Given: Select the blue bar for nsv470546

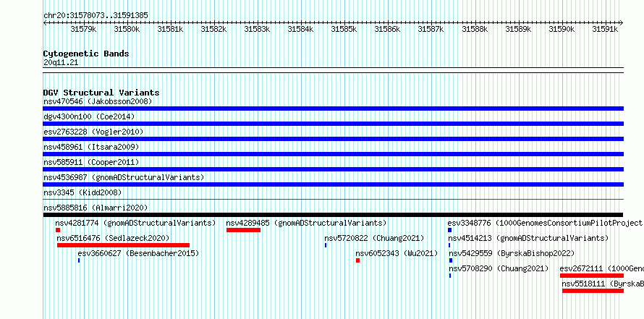Looking at the screenshot, I should [x=333, y=109].
